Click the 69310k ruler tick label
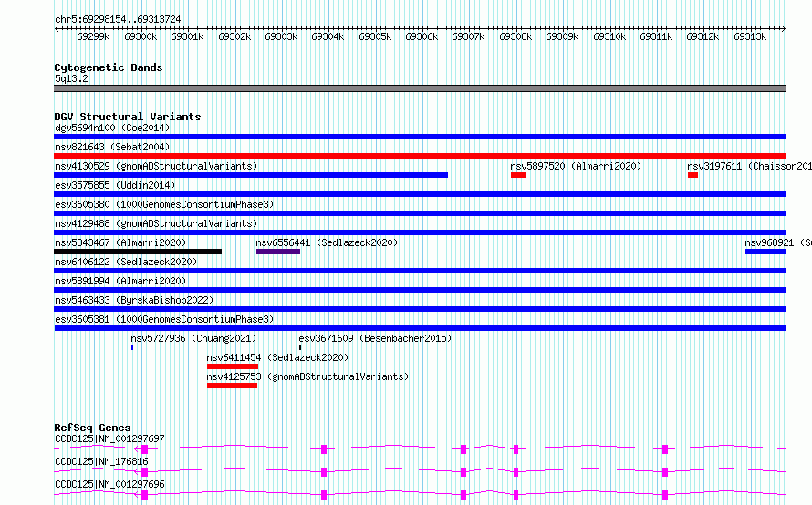 609,36
